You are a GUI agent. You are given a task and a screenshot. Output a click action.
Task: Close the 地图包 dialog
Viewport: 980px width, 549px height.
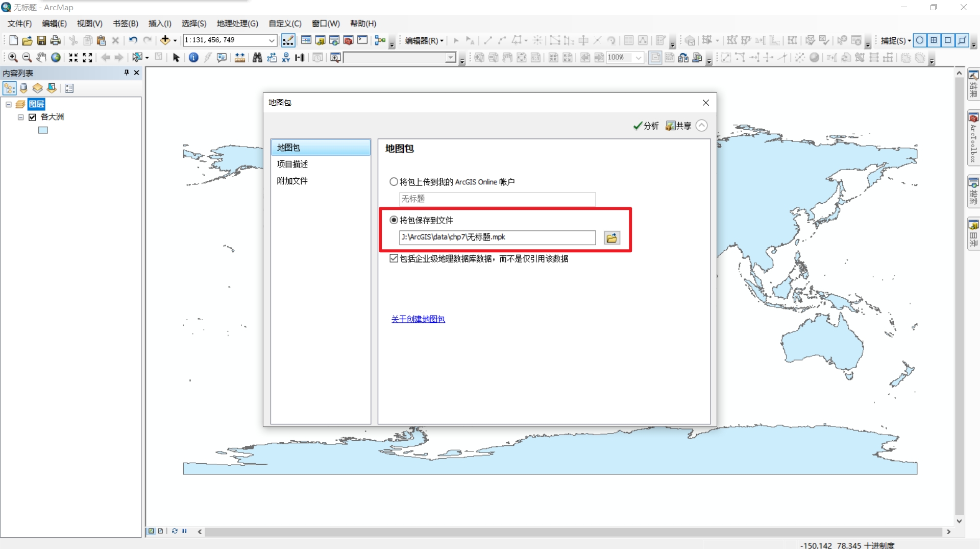tap(706, 103)
